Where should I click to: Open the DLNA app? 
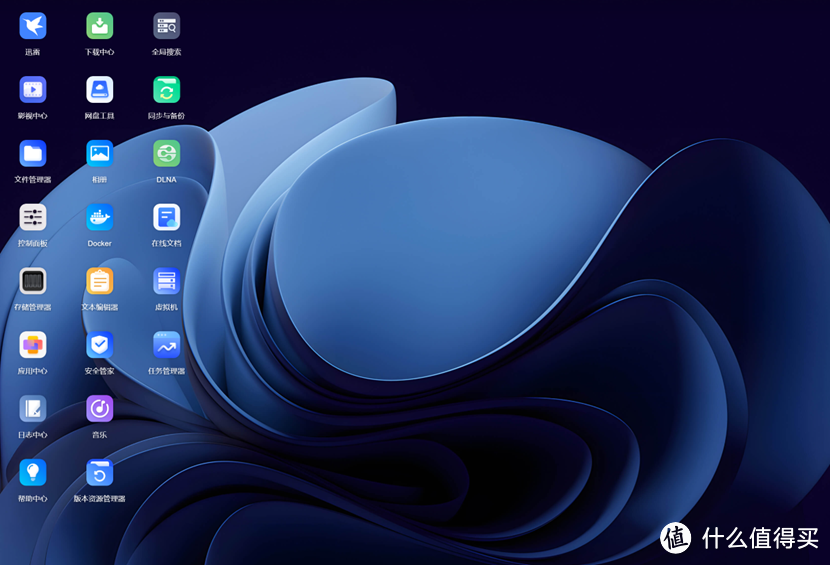click(x=166, y=154)
